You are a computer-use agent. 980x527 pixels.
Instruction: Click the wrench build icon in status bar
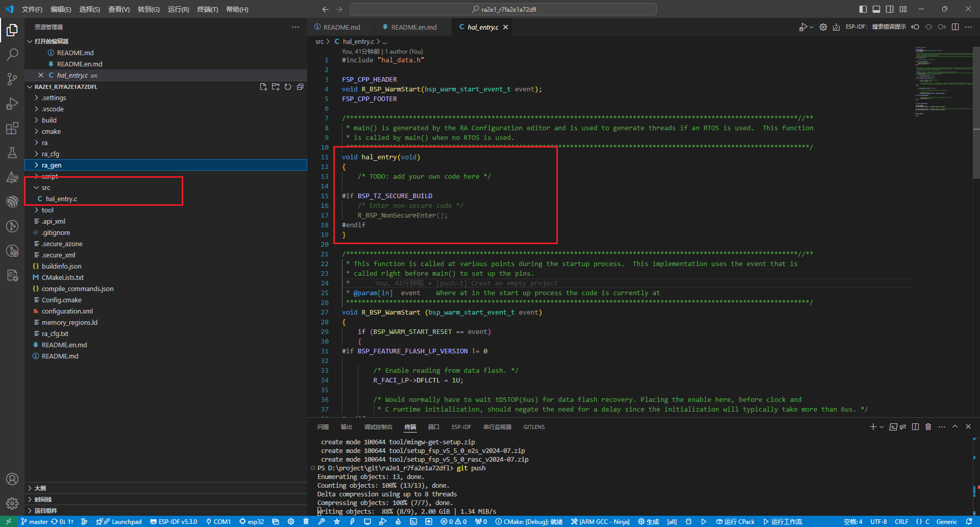point(321,521)
